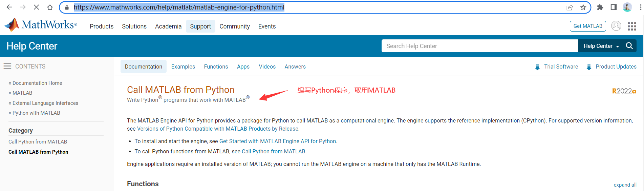This screenshot has width=644, height=191.
Task: Open the MathWorks account sign-in icon
Action: coord(616,26)
